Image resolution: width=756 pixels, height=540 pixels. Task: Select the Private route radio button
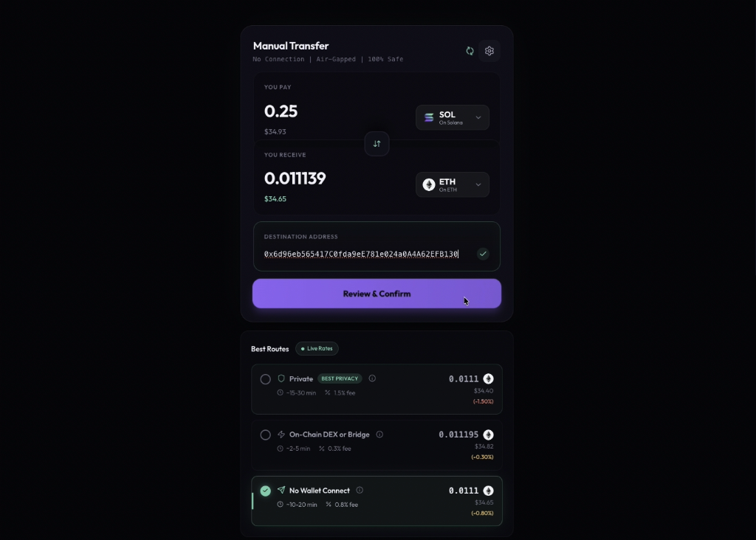tap(266, 379)
